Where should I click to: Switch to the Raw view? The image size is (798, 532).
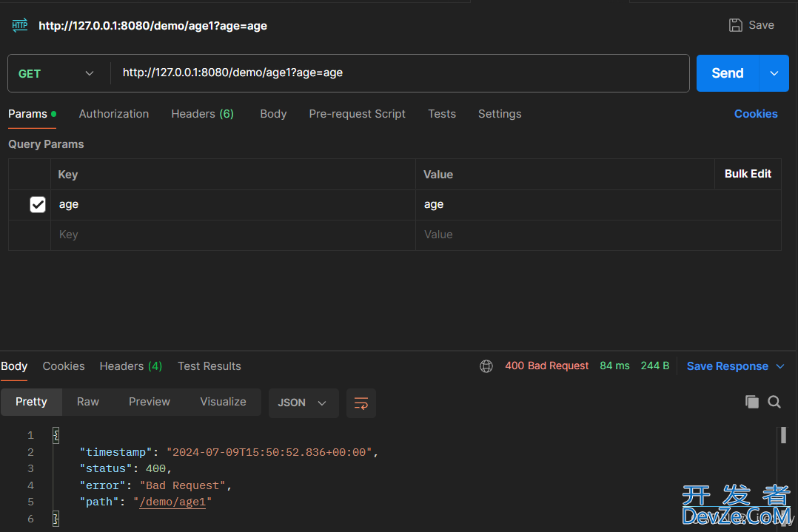tap(88, 402)
